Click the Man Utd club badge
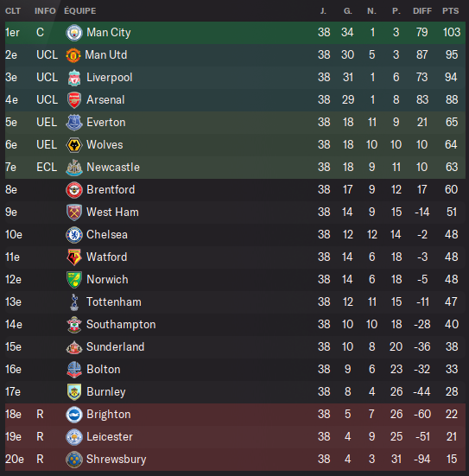The image size is (469, 476). pos(73,55)
